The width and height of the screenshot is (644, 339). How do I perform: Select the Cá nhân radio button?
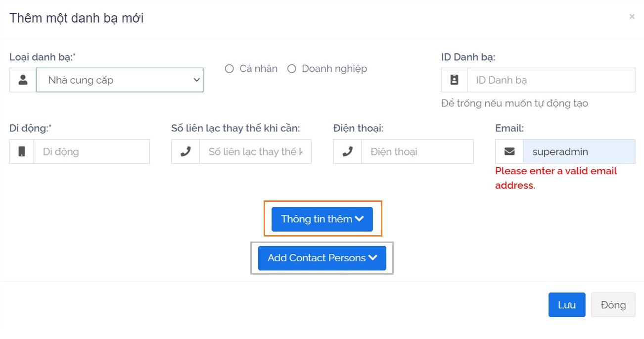pyautogui.click(x=229, y=69)
